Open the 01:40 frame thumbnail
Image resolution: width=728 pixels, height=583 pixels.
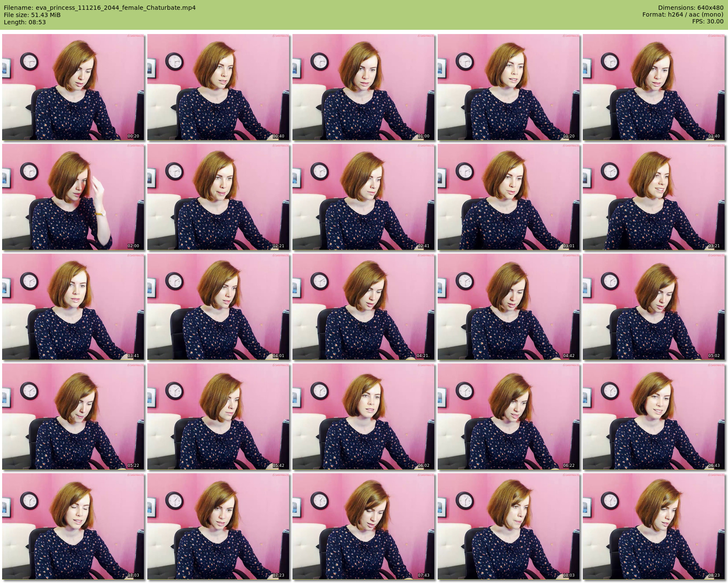(x=654, y=87)
